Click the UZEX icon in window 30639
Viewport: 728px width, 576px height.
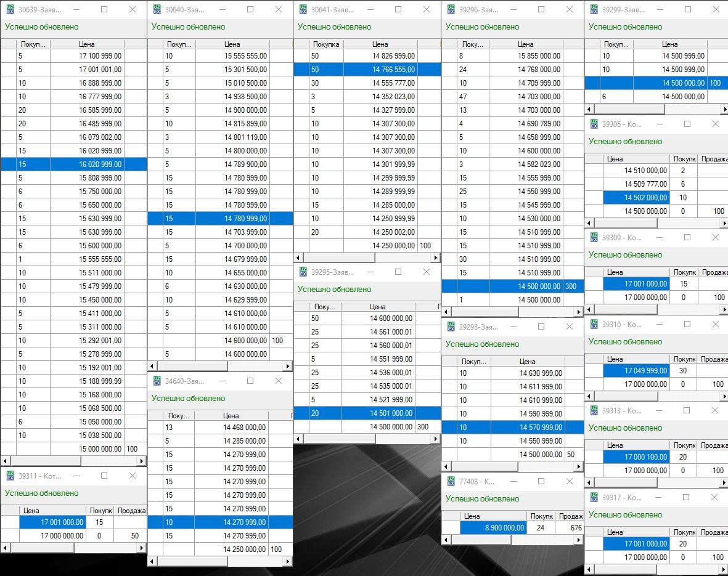[10, 10]
